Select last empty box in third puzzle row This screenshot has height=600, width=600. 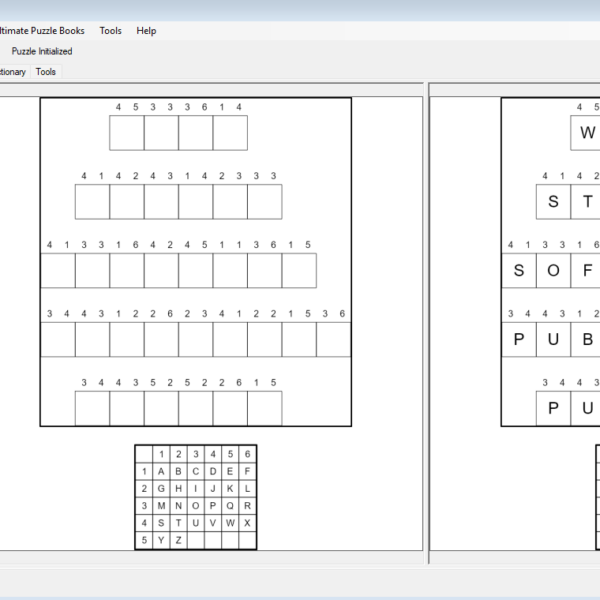(x=299, y=270)
